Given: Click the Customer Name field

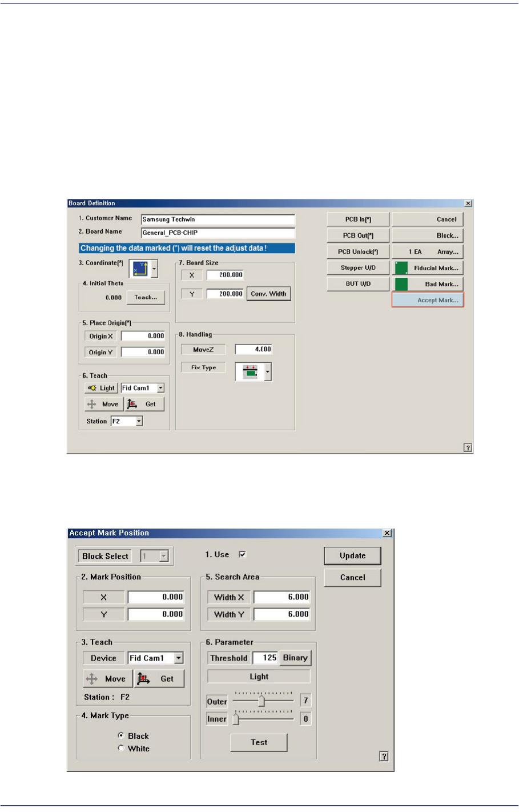Looking at the screenshot, I should pos(218,219).
